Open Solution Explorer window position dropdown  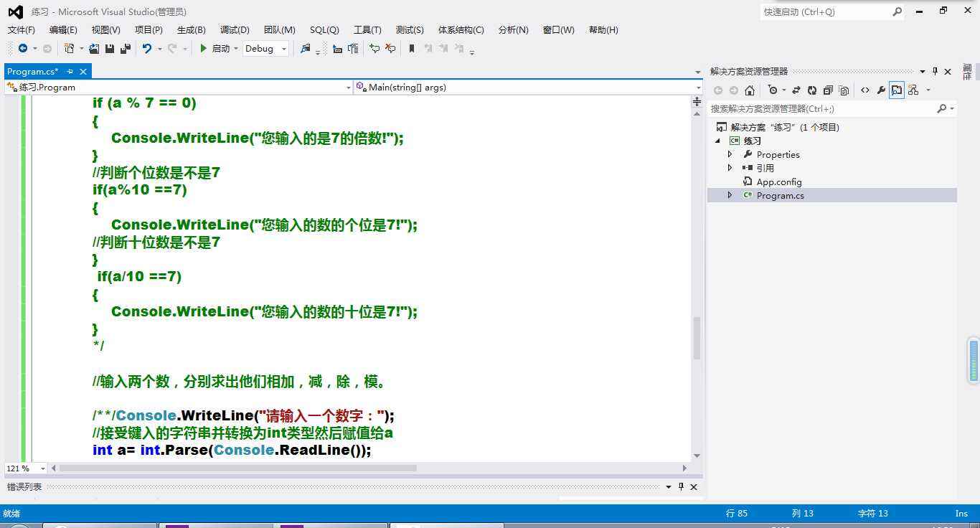point(923,71)
